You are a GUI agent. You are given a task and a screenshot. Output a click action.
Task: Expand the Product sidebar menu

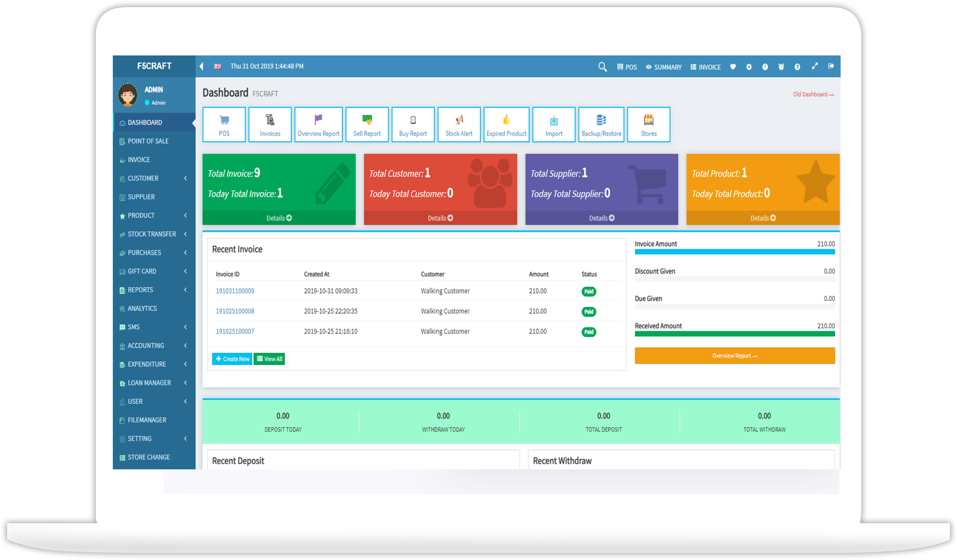pyautogui.click(x=154, y=216)
